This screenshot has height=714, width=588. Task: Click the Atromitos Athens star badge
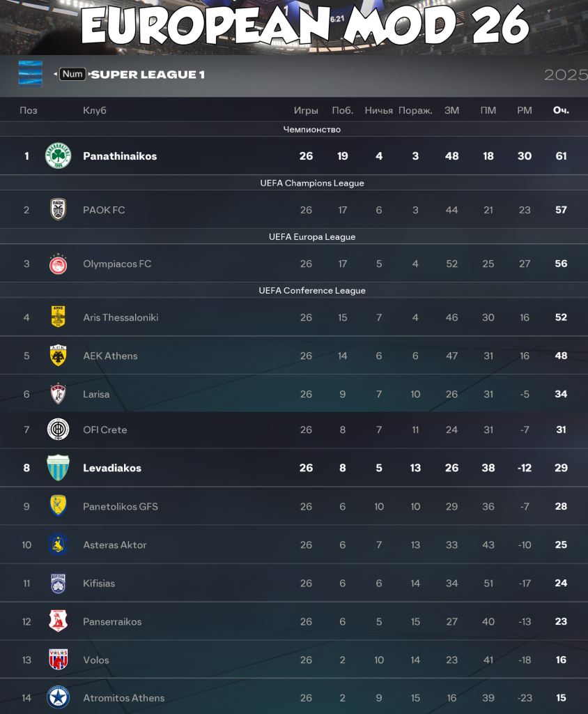point(58,697)
